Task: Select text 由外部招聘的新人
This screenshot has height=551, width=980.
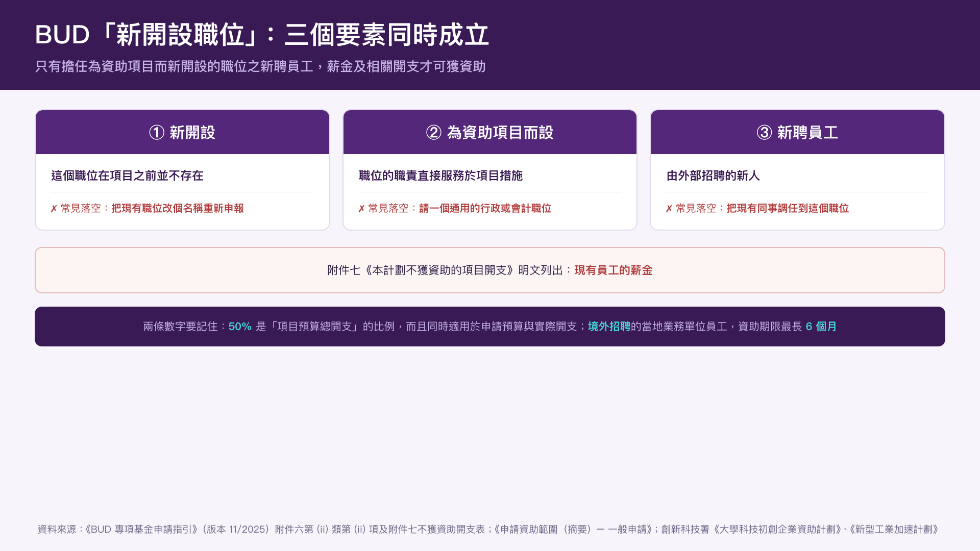Action: coord(713,176)
